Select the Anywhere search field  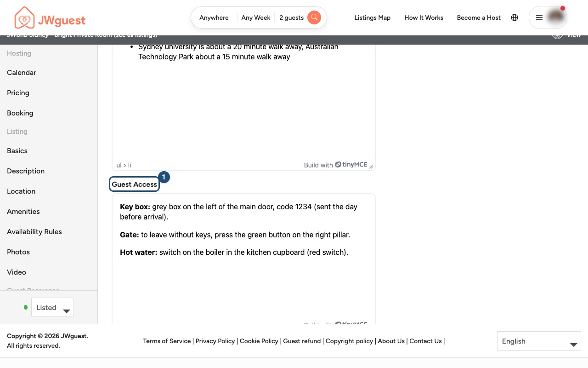[214, 17]
